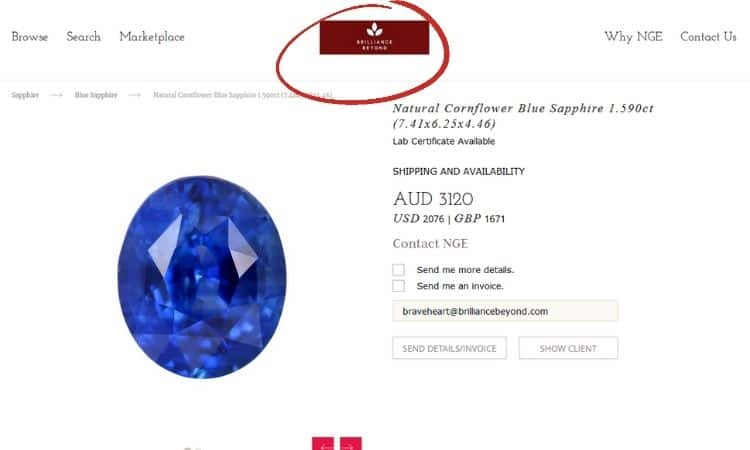Tick the 'Send me more details' checkbox
Image resolution: width=750 pixels, height=450 pixels.
point(398,270)
